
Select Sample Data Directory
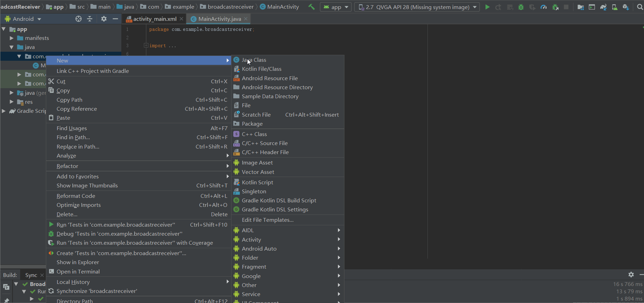pyautogui.click(x=288, y=96)
